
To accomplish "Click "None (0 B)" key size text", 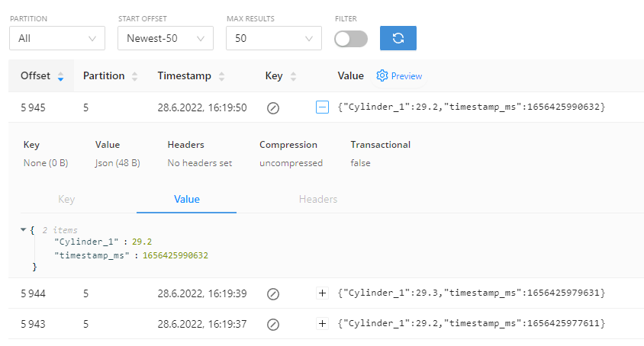I will [x=46, y=163].
